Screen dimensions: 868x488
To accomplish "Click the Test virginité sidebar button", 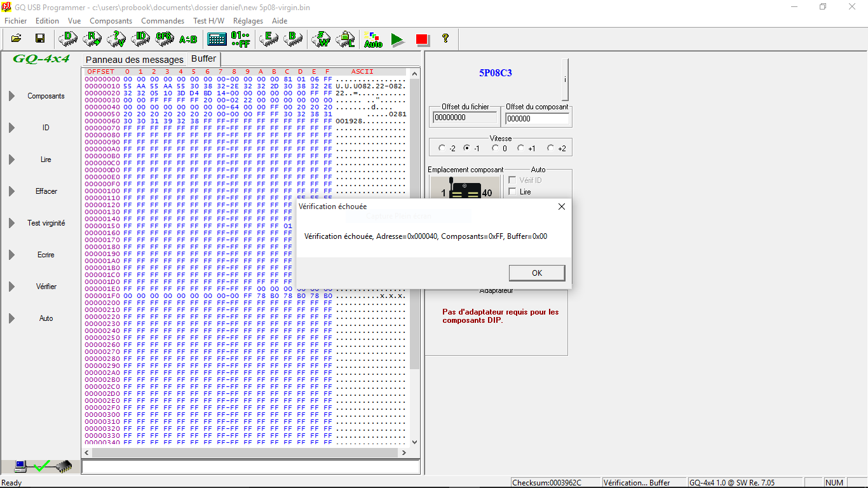I will click(x=46, y=223).
